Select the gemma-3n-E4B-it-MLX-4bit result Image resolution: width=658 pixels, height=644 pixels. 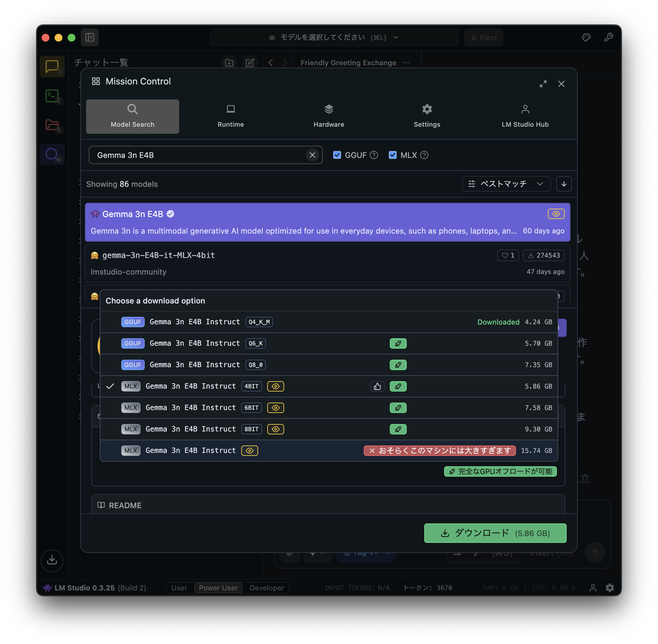(x=327, y=263)
